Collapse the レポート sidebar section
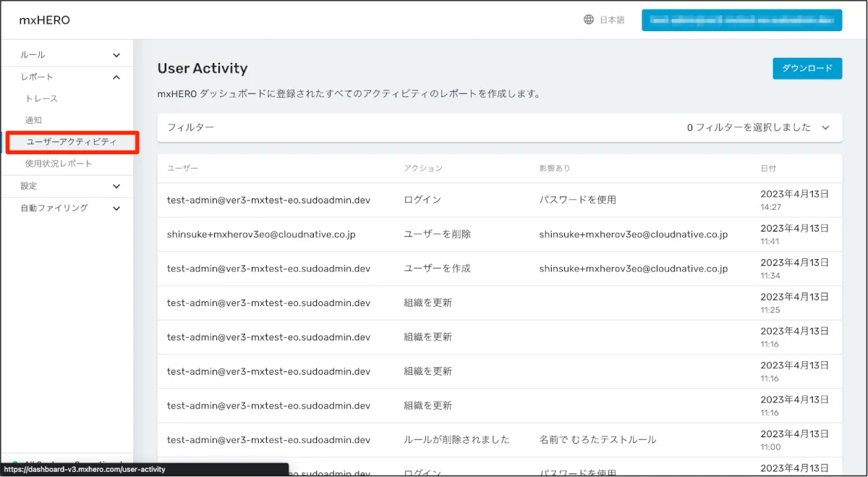The width and height of the screenshot is (868, 477). tap(116, 77)
